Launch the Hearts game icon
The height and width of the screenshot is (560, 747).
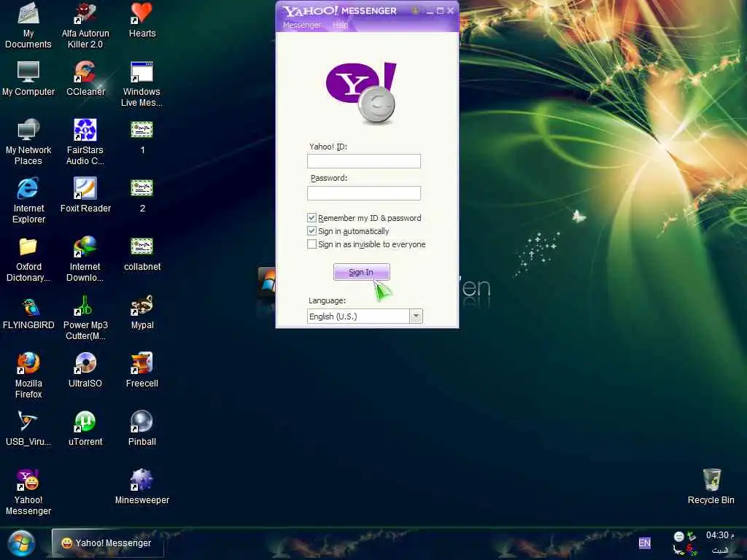click(x=142, y=20)
